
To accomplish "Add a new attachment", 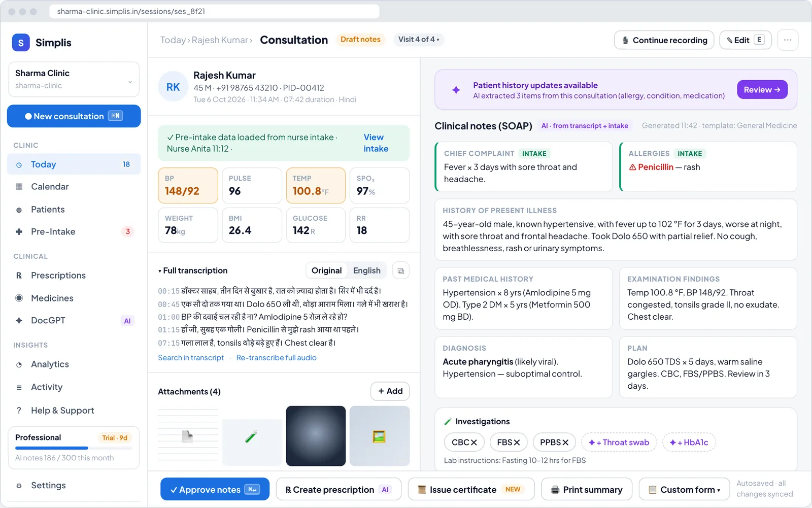I will click(390, 391).
